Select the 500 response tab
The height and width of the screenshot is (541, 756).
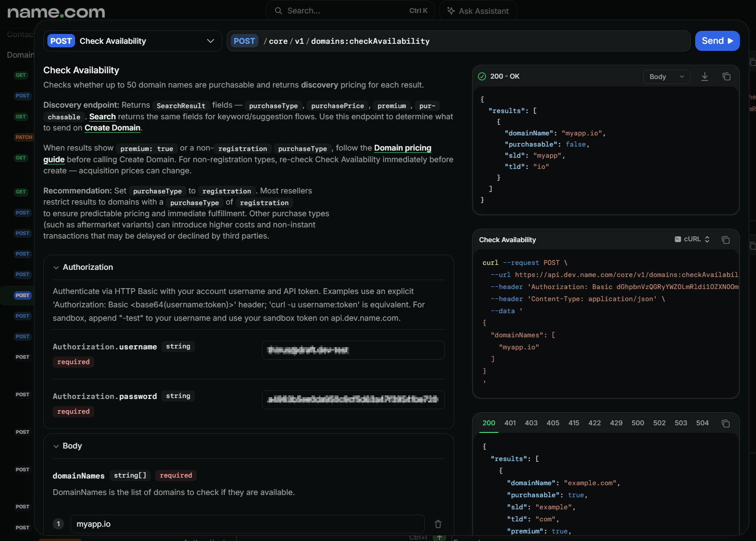coord(638,423)
